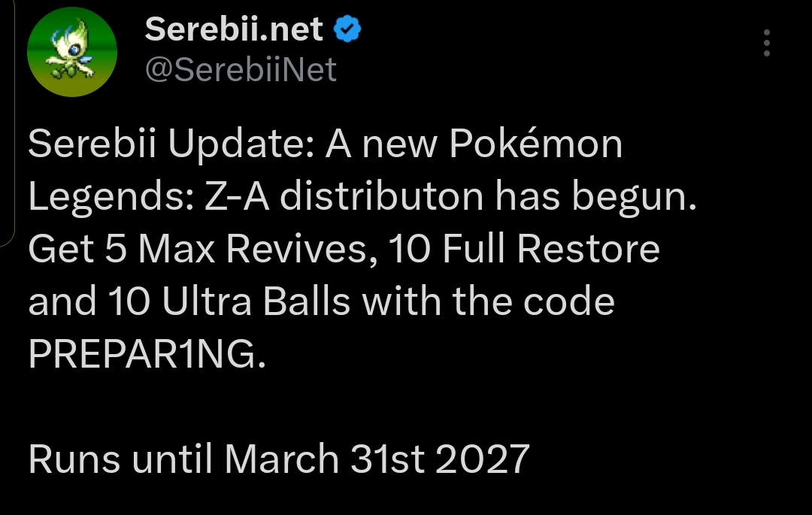Click the words "A new" in first line
812x515 pixels.
tap(381, 144)
